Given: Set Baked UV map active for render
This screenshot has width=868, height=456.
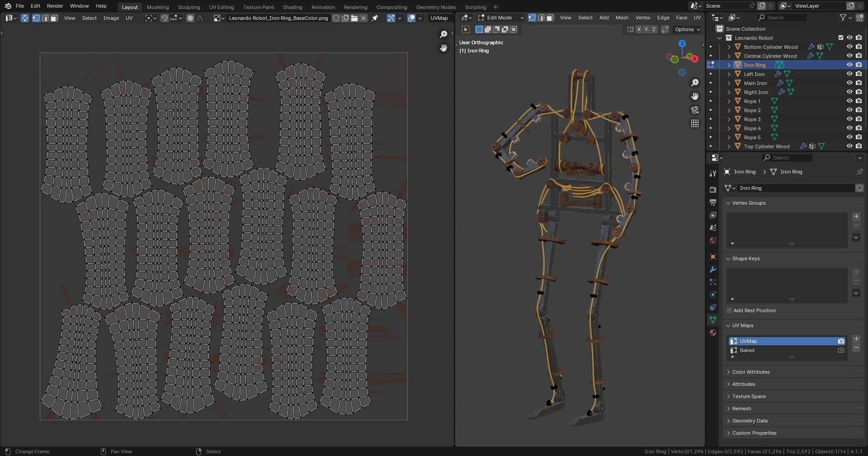Looking at the screenshot, I should [841, 350].
